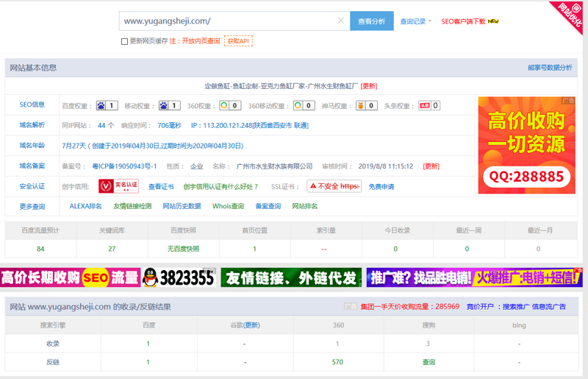Click the 免费申请 SSL link

tap(381, 187)
